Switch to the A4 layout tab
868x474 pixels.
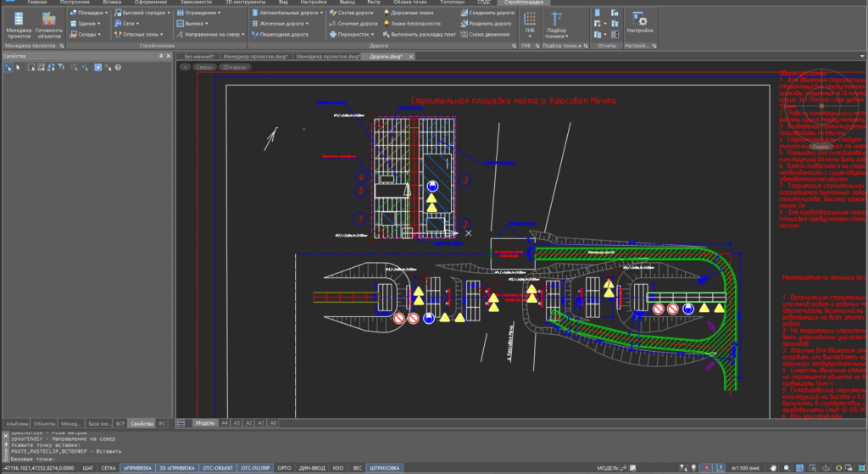(225, 422)
